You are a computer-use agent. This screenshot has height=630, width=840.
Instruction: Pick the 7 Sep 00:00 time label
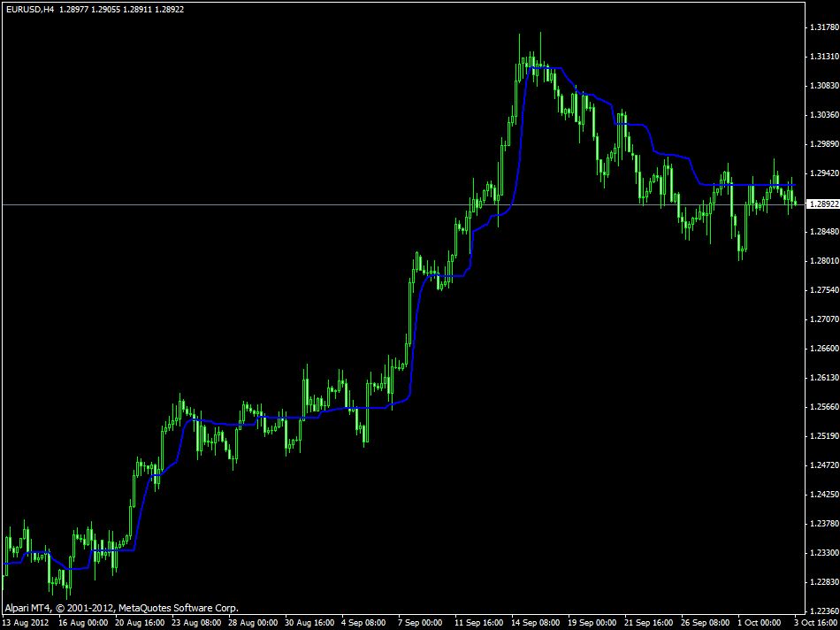[x=421, y=624]
